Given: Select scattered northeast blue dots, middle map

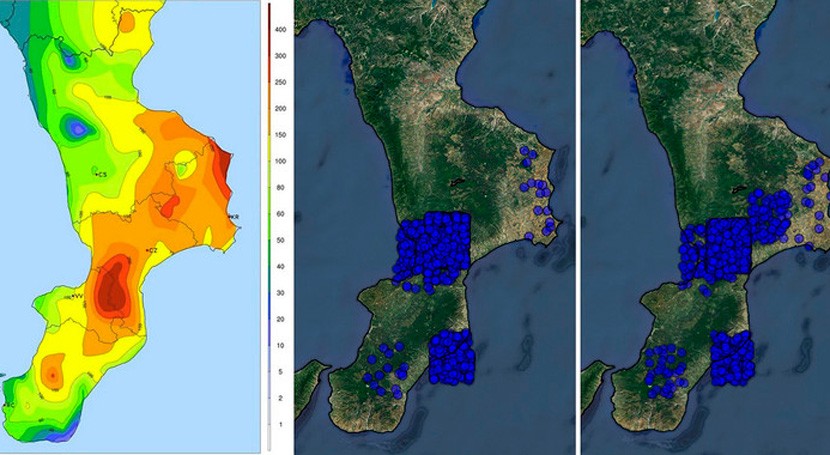Looking at the screenshot, I should 538,195.
